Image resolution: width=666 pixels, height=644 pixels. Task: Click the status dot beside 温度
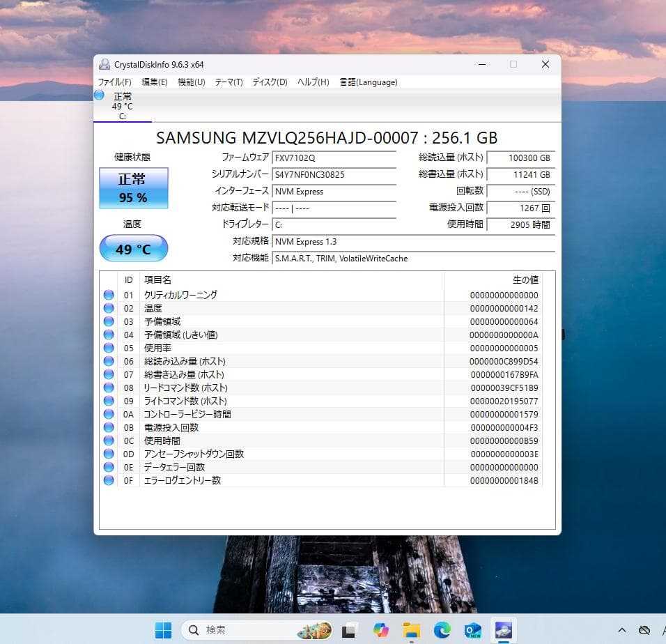coord(109,308)
